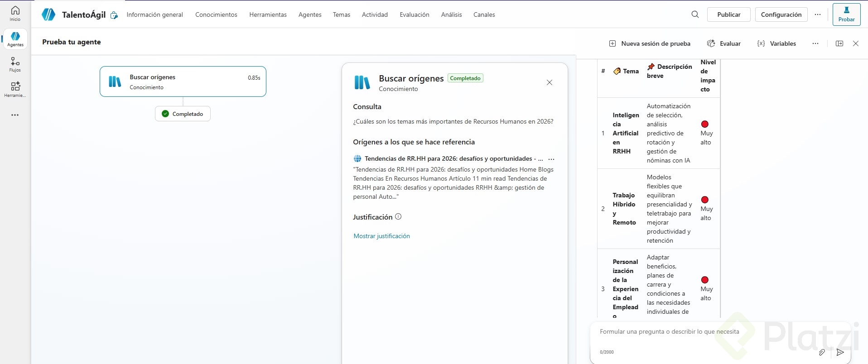Attach a file with the paperclip icon
This screenshot has width=868, height=364.
click(822, 352)
